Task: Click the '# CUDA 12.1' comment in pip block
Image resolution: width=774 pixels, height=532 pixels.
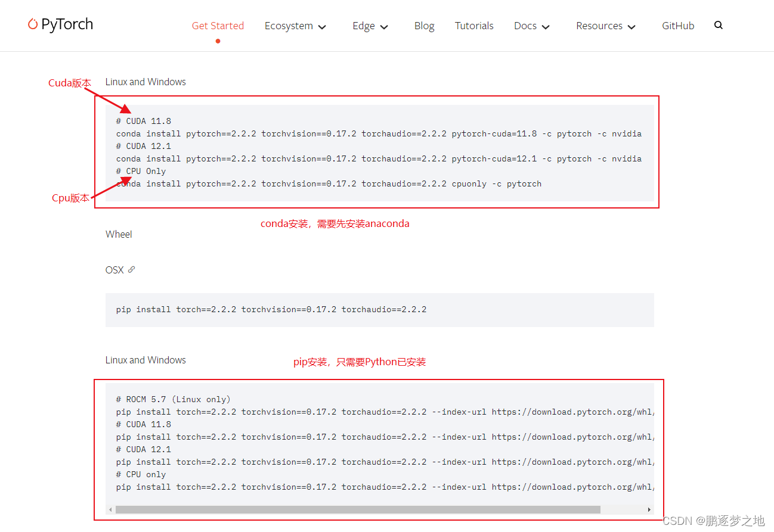Action: [144, 449]
